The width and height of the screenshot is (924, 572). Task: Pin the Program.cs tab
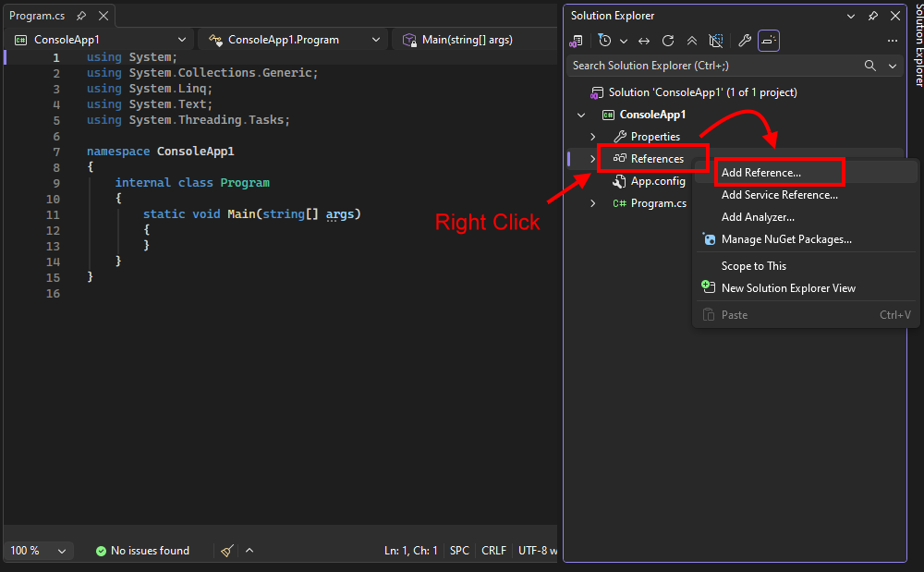click(81, 16)
